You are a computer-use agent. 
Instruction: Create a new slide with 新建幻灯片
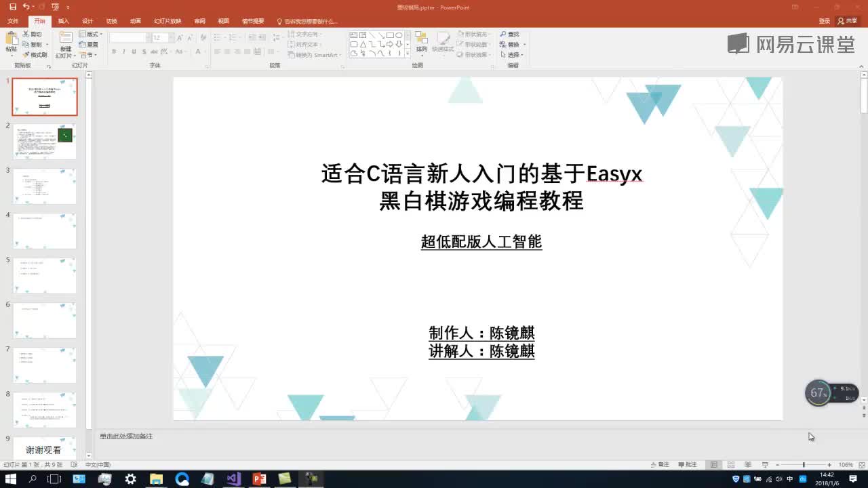pyautogui.click(x=65, y=43)
